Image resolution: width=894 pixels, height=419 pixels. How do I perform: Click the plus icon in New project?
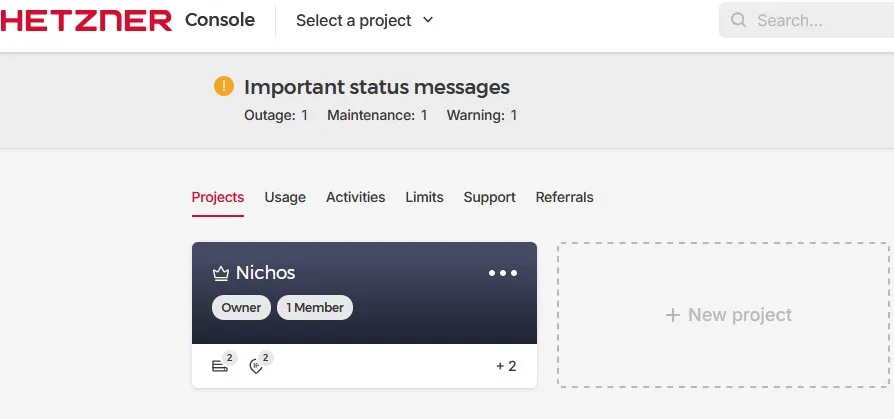(x=673, y=315)
